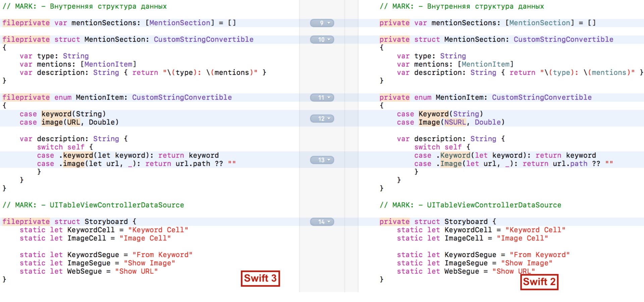
Task: Select the Swift 3 version label
Action: (x=260, y=278)
